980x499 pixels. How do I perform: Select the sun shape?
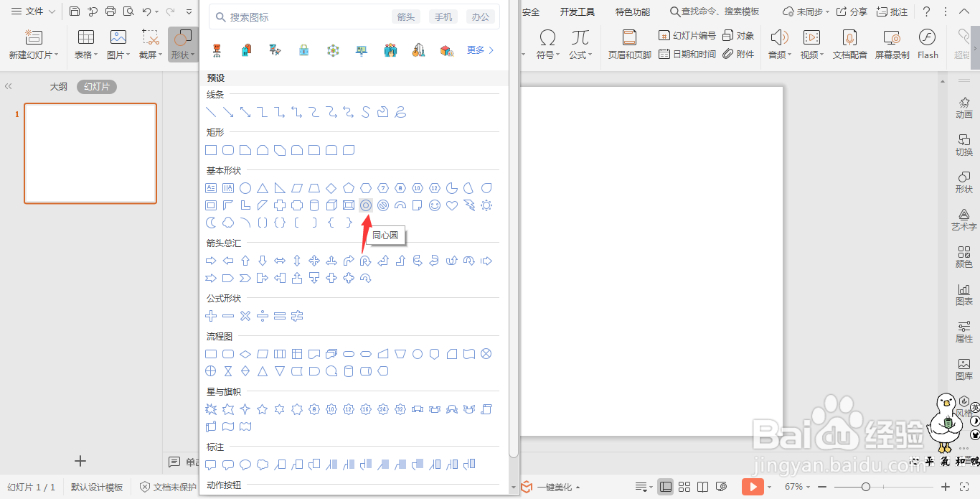(486, 205)
